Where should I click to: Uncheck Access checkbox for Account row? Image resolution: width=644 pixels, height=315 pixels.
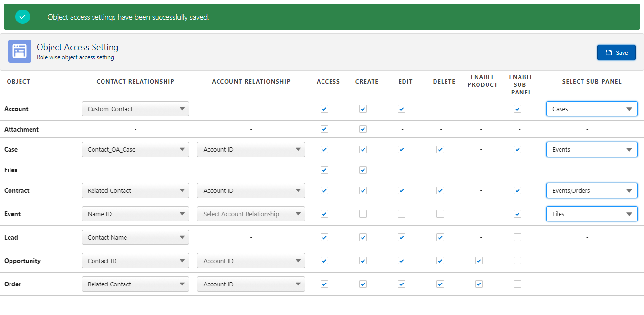pyautogui.click(x=324, y=109)
